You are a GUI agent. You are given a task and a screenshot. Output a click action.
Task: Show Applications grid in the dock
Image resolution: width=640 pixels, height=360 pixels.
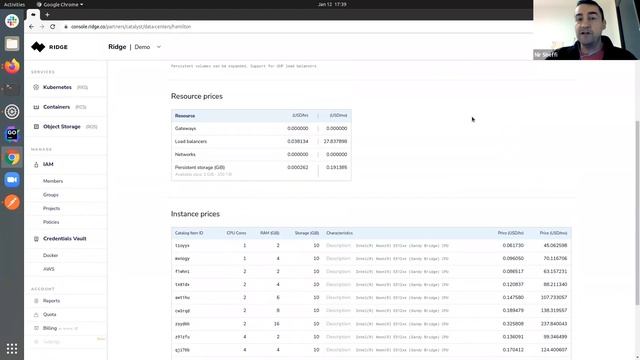12,349
